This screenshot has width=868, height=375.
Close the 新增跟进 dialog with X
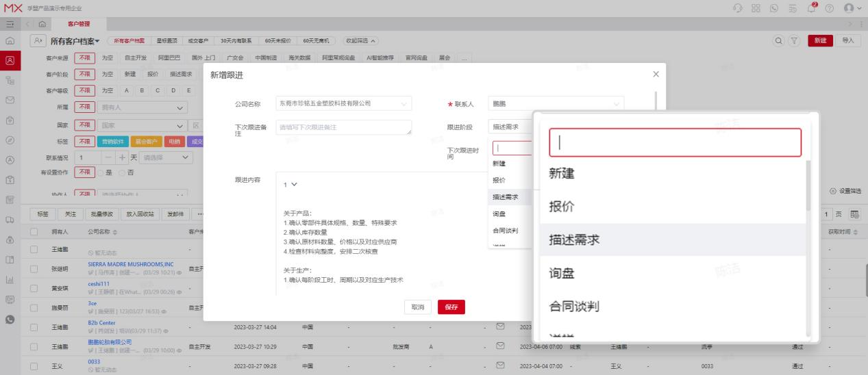pos(656,74)
